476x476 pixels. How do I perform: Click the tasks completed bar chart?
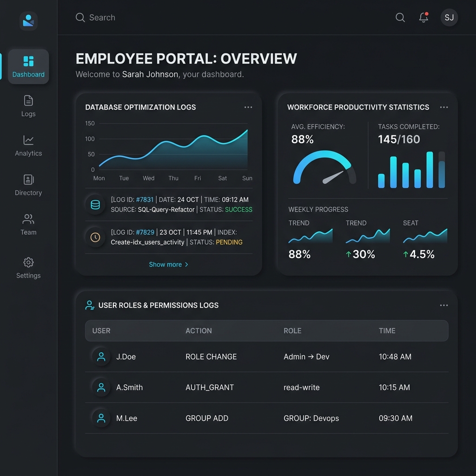point(411,170)
